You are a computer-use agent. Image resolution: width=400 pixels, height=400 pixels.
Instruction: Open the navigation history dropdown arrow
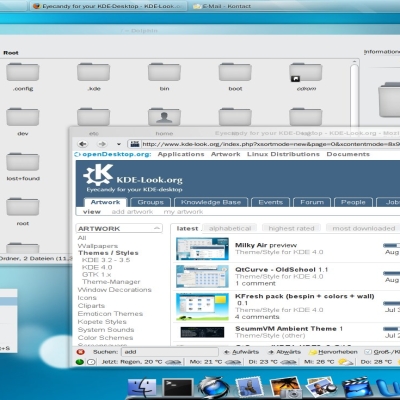[119, 144]
